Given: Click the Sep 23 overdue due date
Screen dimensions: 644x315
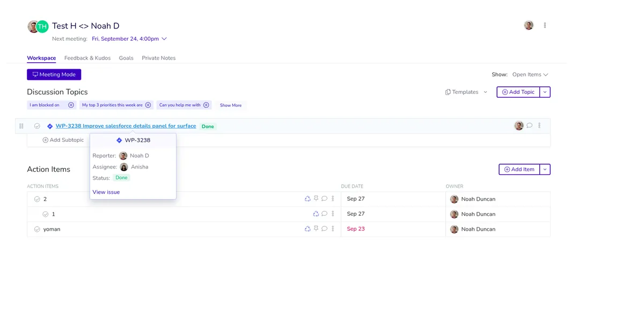Looking at the screenshot, I should 356,229.
